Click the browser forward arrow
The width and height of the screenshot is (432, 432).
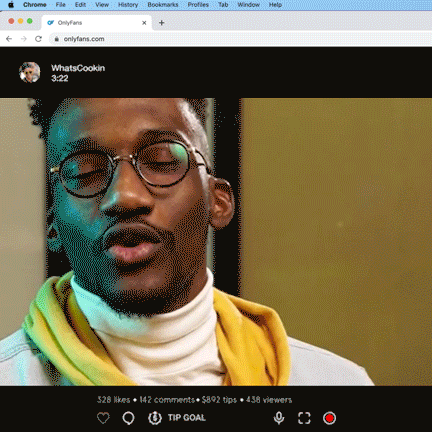pos(24,39)
